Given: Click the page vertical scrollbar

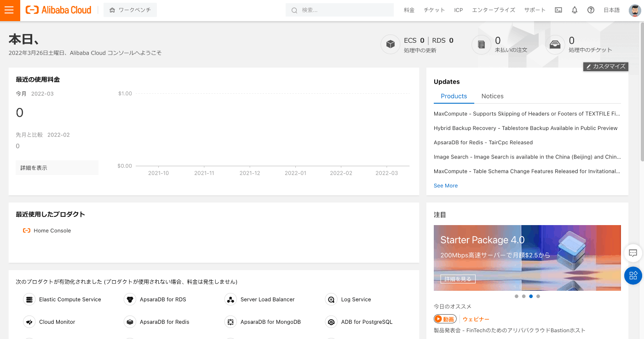Looking at the screenshot, I should (x=642, y=92).
